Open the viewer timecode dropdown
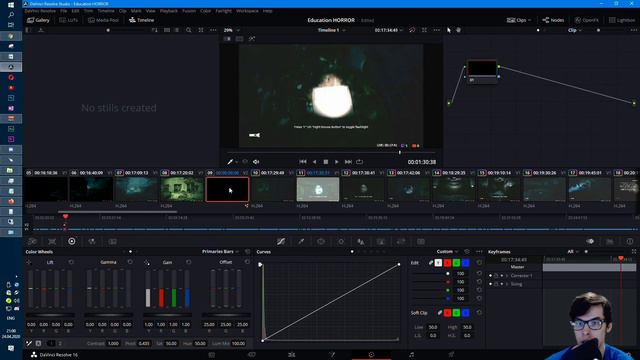 coord(389,30)
